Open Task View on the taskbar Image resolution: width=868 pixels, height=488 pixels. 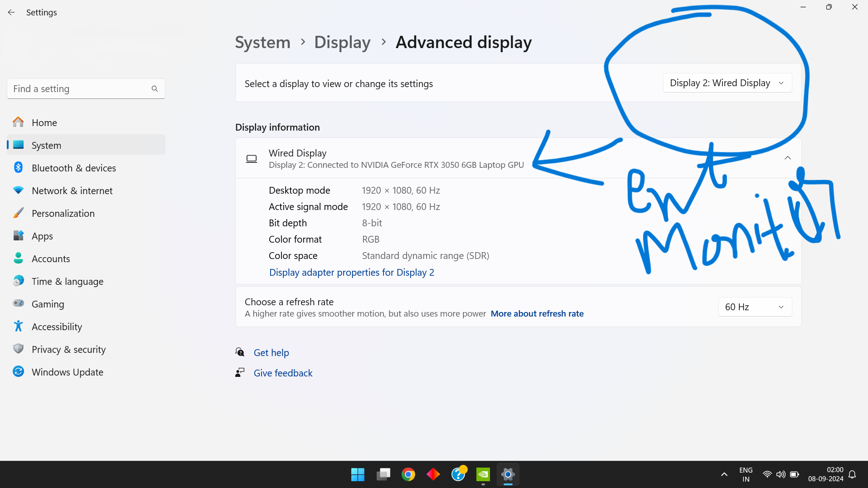tap(383, 474)
